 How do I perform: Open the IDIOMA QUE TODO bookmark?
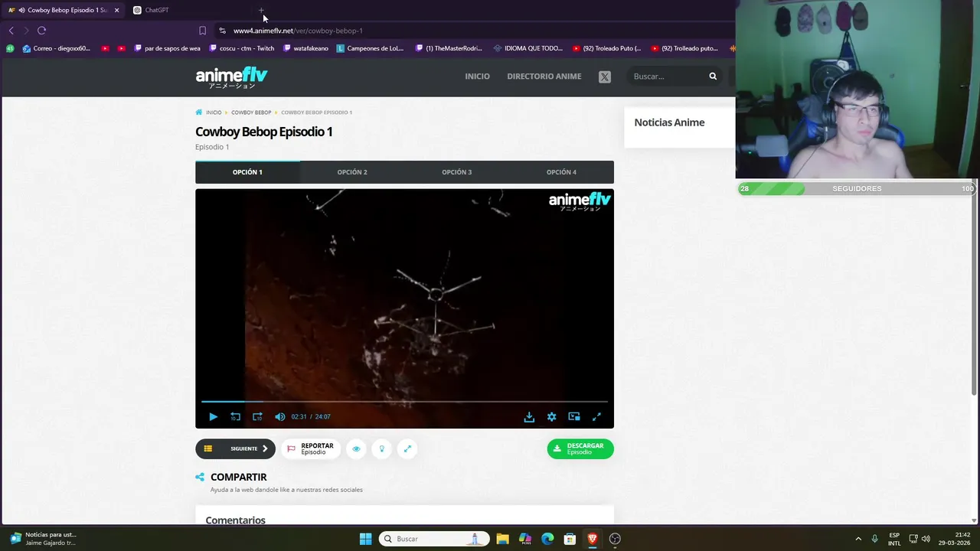click(x=528, y=48)
